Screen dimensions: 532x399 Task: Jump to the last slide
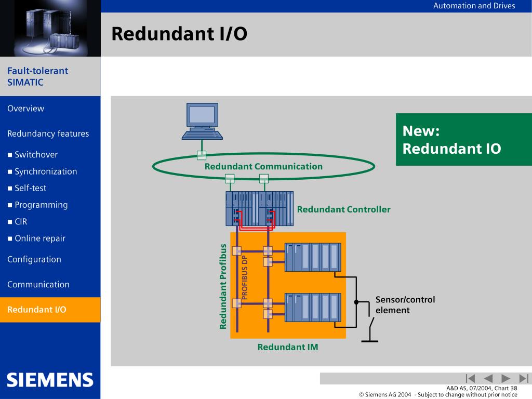524,378
